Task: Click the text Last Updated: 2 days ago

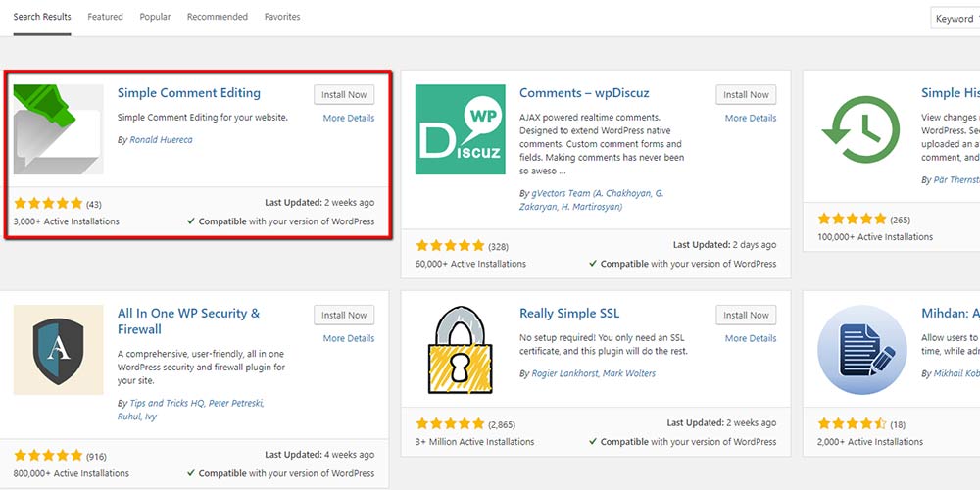Action: point(724,245)
